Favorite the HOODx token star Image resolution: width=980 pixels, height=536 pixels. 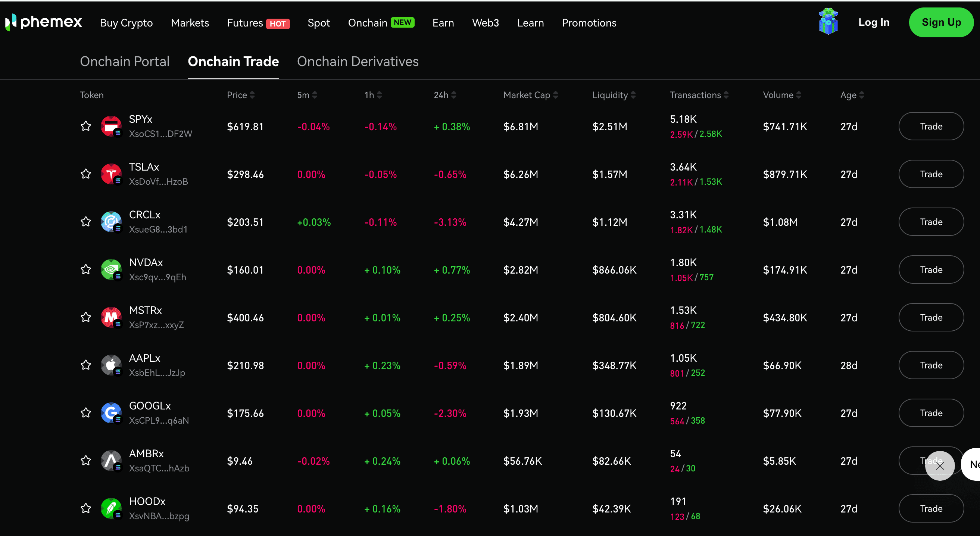click(86, 508)
